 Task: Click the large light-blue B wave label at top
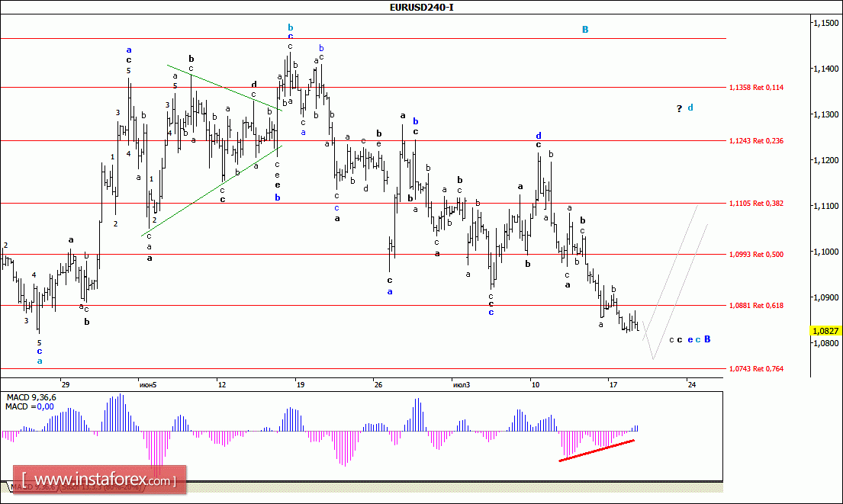pyautogui.click(x=585, y=30)
